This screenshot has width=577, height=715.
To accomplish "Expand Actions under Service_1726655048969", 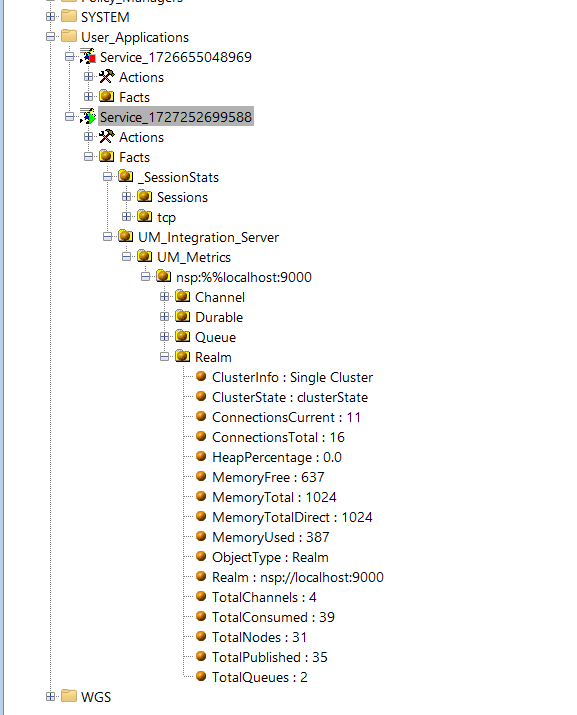I will 88,77.
